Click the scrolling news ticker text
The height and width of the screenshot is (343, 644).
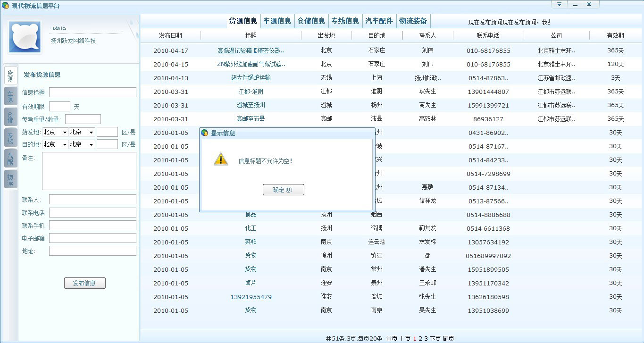click(509, 22)
